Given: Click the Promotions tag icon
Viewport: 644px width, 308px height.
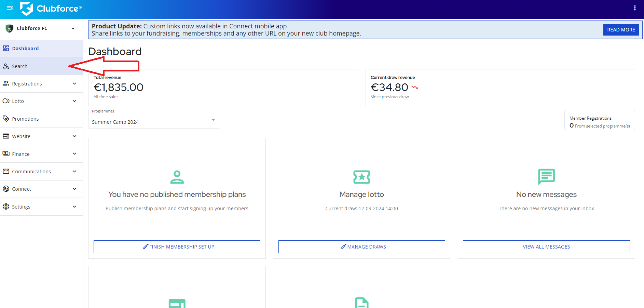Looking at the screenshot, I should click(6, 119).
